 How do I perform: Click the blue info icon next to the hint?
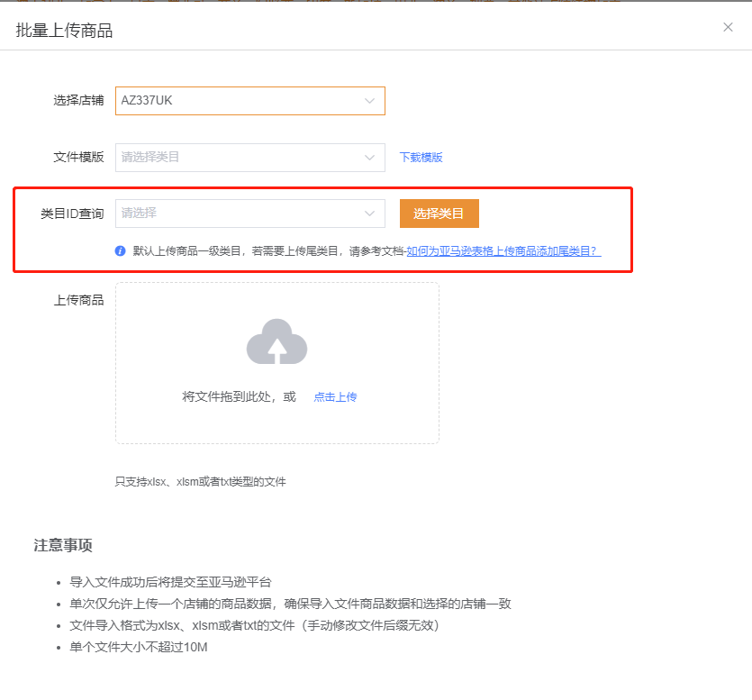[120, 250]
